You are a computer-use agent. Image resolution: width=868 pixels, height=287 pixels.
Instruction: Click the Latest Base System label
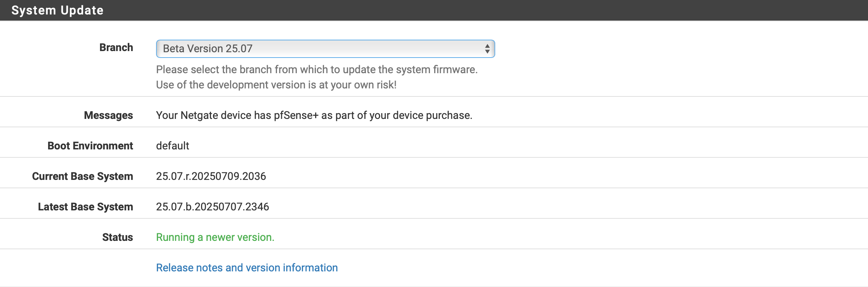coord(85,207)
